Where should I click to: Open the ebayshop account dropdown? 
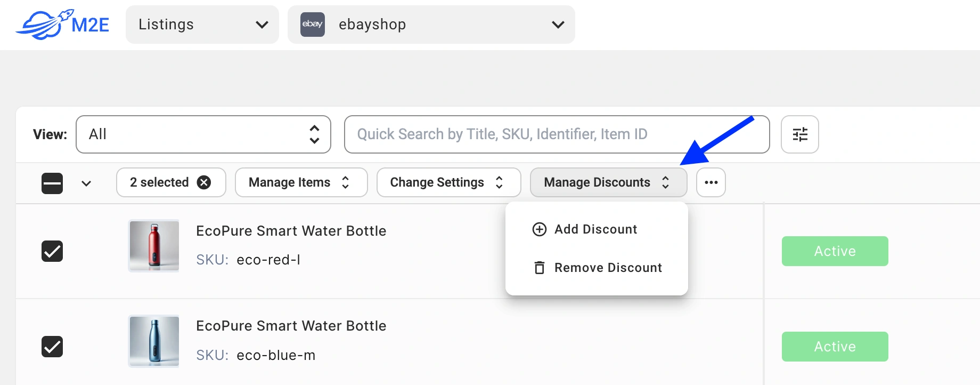[431, 25]
